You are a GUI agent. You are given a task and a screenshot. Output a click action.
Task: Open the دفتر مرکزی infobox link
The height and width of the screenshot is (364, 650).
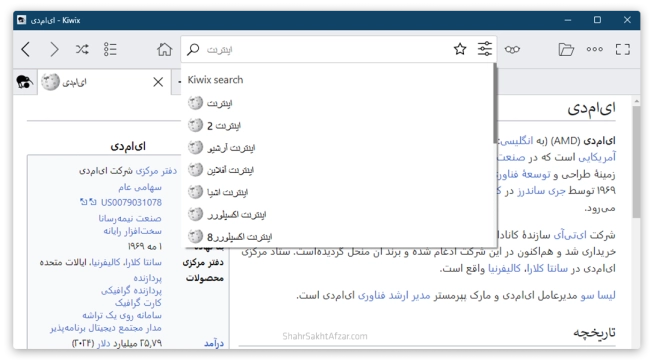tap(156, 171)
